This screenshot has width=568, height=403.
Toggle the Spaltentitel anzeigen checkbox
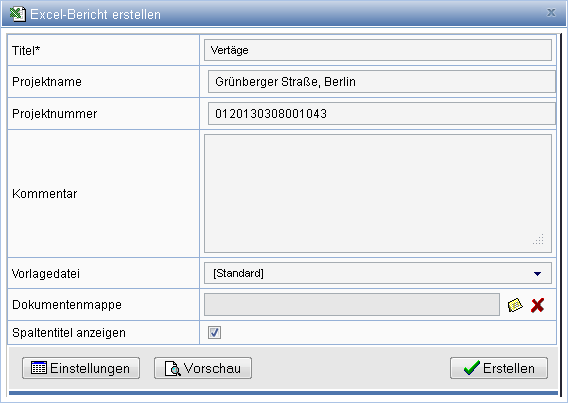(x=214, y=332)
